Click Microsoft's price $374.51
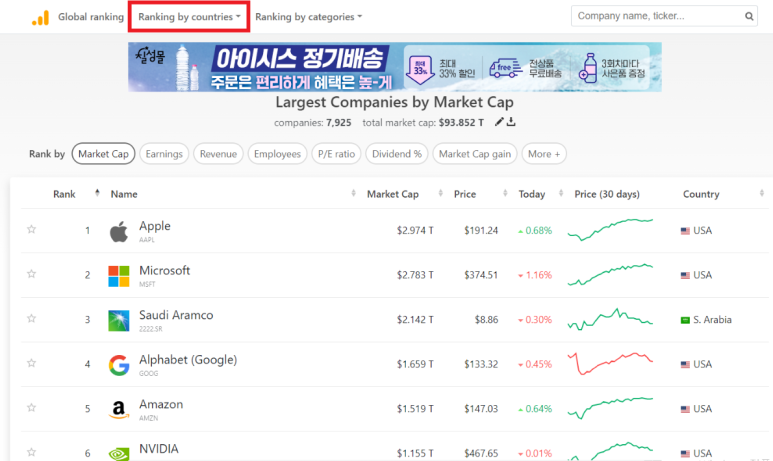This screenshot has height=461, width=773. click(x=481, y=275)
